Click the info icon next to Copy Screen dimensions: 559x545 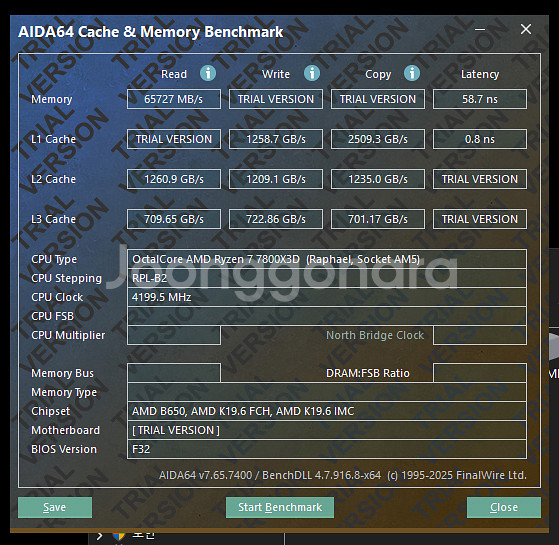point(412,73)
